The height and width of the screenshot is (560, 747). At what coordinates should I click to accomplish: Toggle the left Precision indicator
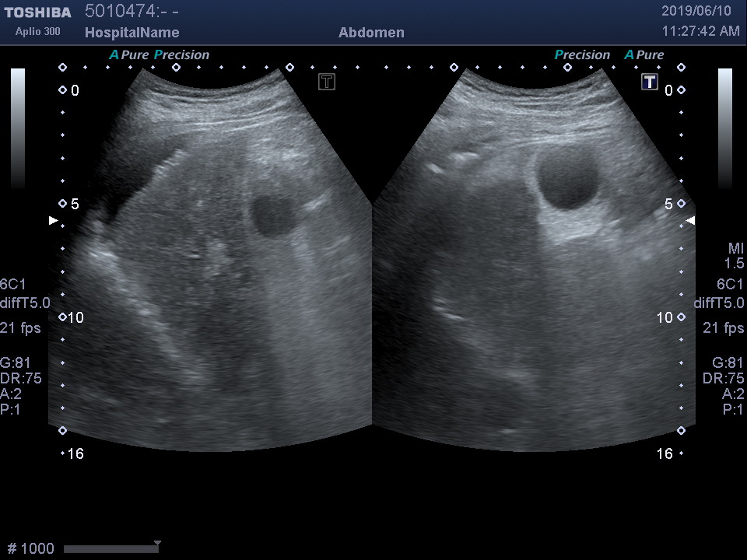(182, 55)
